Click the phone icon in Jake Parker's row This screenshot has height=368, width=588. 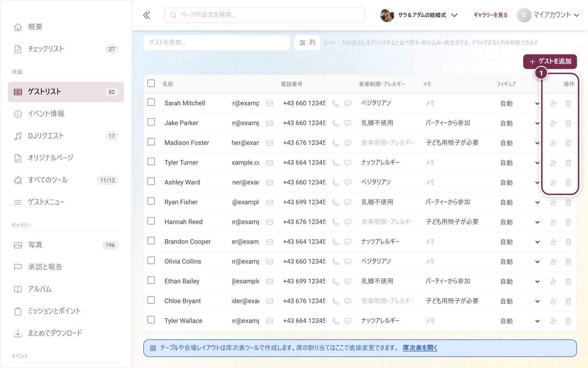coord(336,123)
